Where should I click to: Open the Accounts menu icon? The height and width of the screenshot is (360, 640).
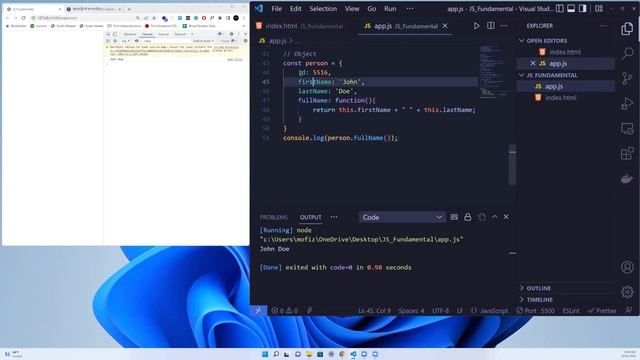coord(627,267)
